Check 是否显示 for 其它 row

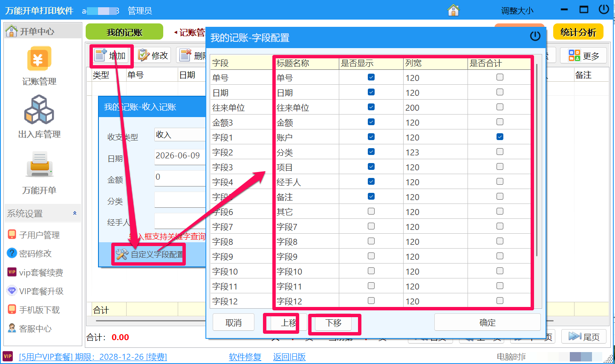[x=371, y=211]
